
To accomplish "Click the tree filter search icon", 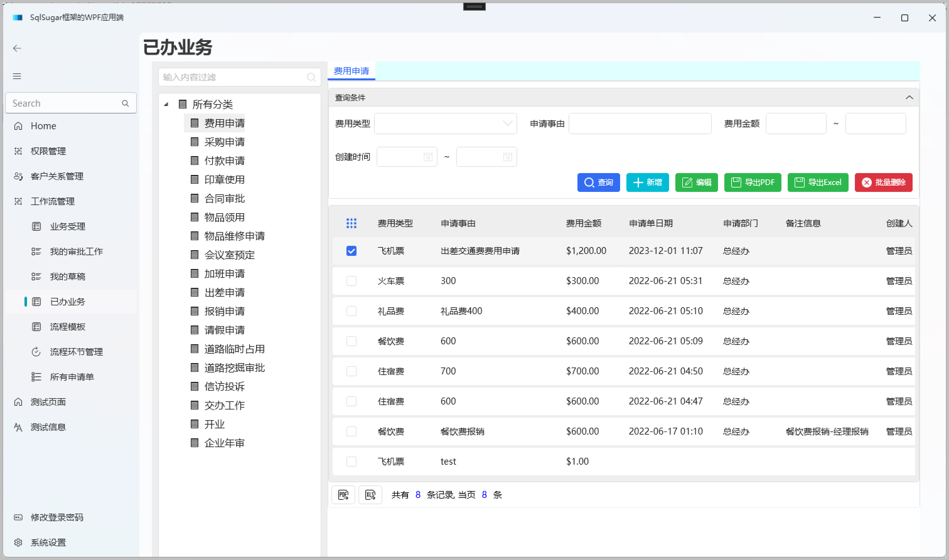I will point(311,77).
